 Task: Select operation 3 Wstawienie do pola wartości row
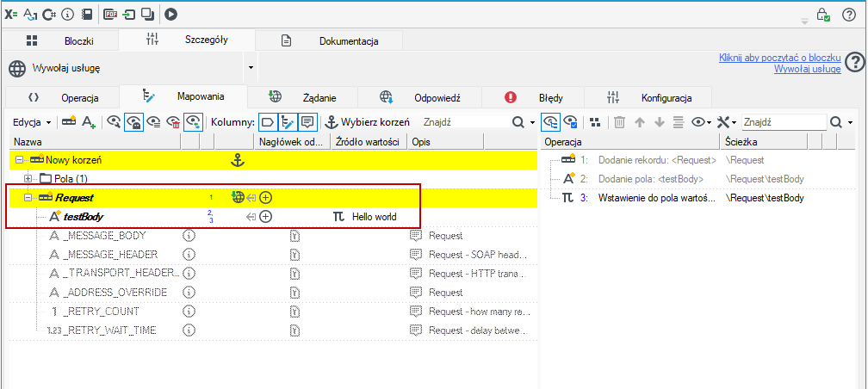pyautogui.click(x=699, y=198)
